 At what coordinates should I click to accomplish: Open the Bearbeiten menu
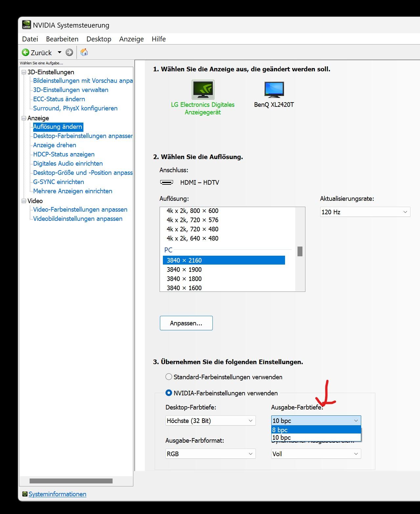[62, 39]
